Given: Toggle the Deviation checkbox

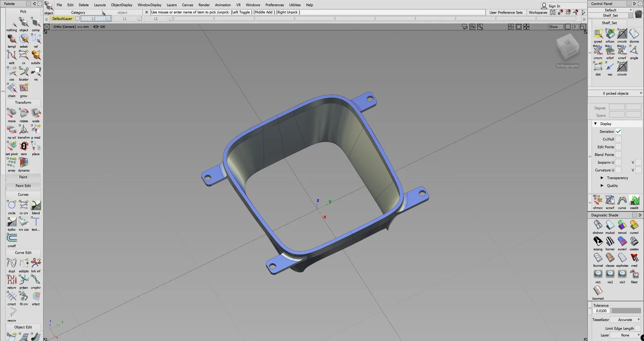Looking at the screenshot, I should tap(618, 131).
